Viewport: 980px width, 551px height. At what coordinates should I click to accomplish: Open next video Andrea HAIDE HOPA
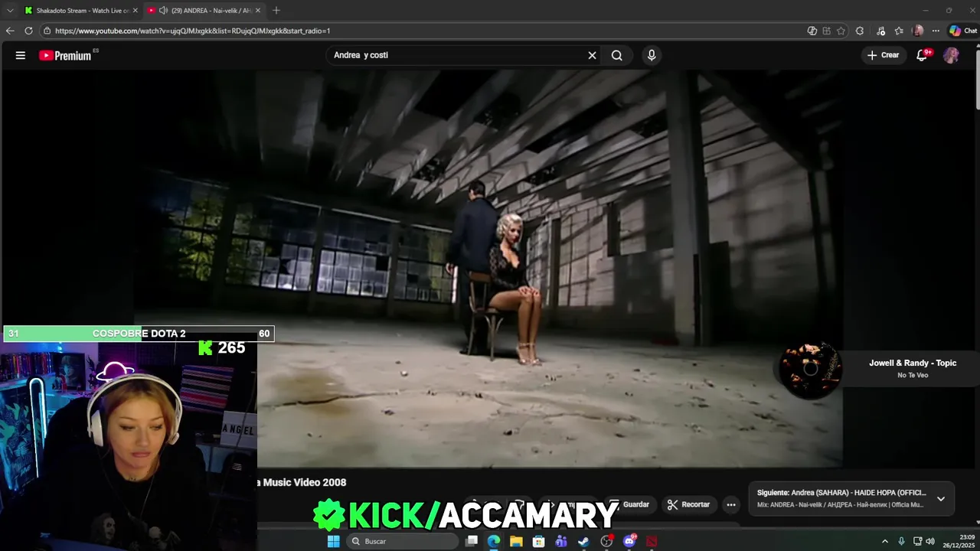point(841,493)
